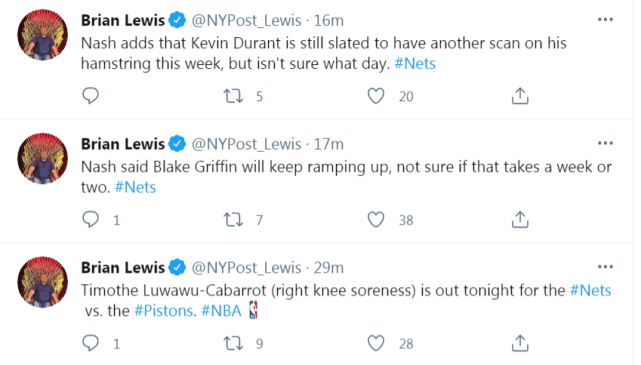
Task: Like the Kevin Durant hamstring tweet
Action: point(376,96)
